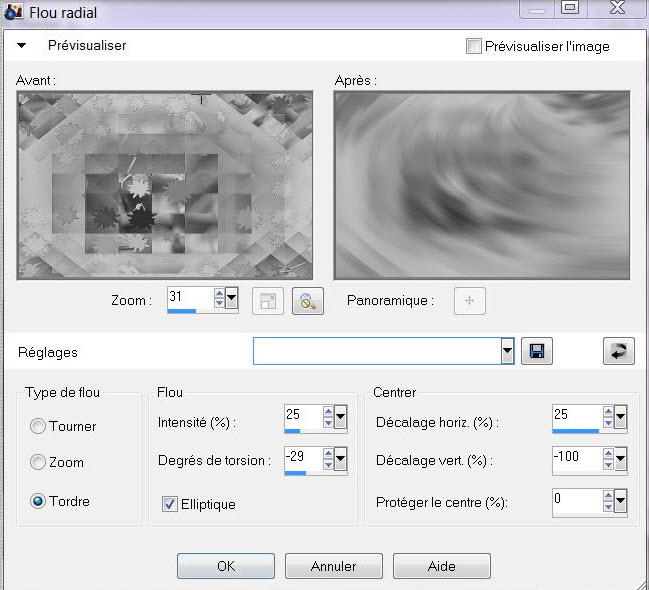
Task: Click the Panoramique navigate cross icon
Action: tap(470, 301)
